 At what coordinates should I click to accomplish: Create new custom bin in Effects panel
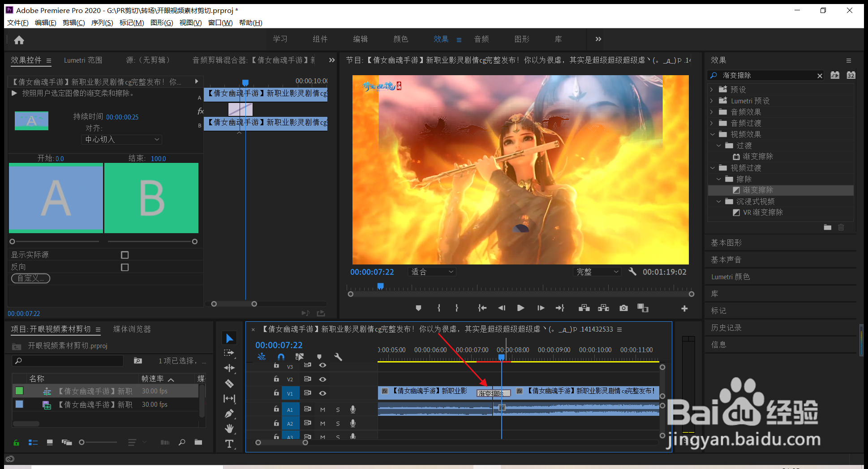pyautogui.click(x=827, y=227)
